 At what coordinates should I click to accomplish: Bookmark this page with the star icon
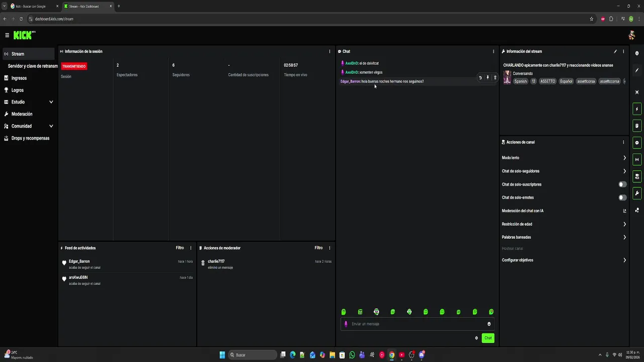[x=592, y=19]
